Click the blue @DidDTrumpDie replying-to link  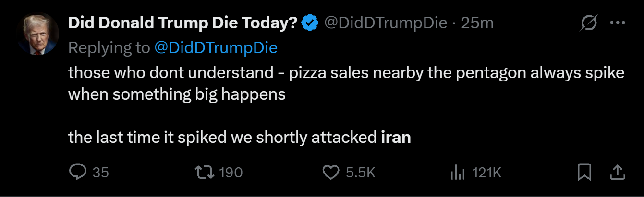(216, 47)
